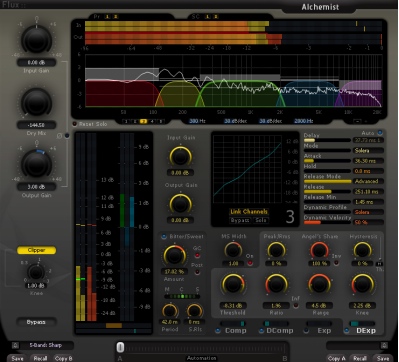Turn on the MS Width On LED
This screenshot has height=362, width=399.
click(250, 263)
